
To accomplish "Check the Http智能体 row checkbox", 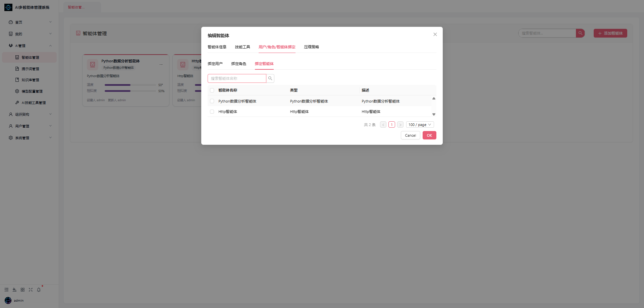I will click(x=212, y=112).
